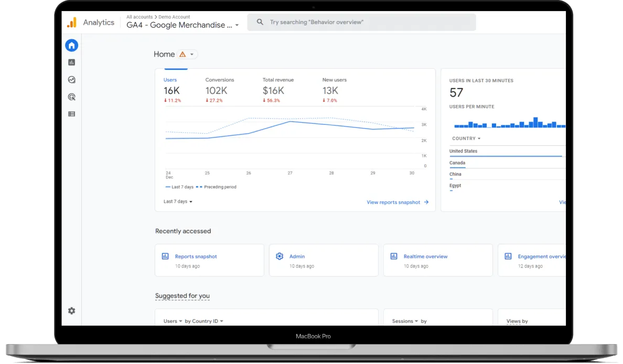Click the View reports snapshot link
Viewport: 623px width, 364px height.
(x=393, y=202)
